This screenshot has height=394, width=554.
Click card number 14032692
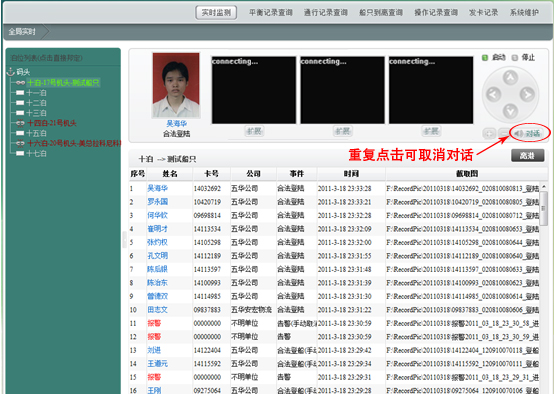(x=207, y=188)
